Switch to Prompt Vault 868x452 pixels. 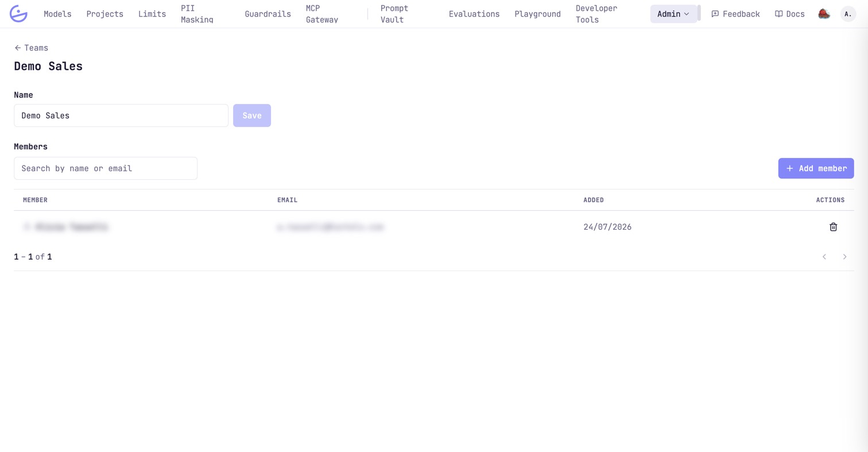394,14
